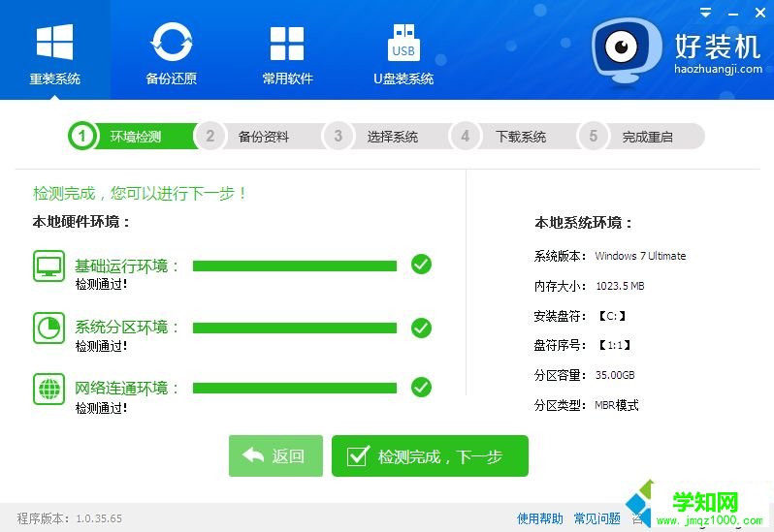This screenshot has height=532, width=774.
Task: Click the Windows logo icon
Action: coord(54,42)
